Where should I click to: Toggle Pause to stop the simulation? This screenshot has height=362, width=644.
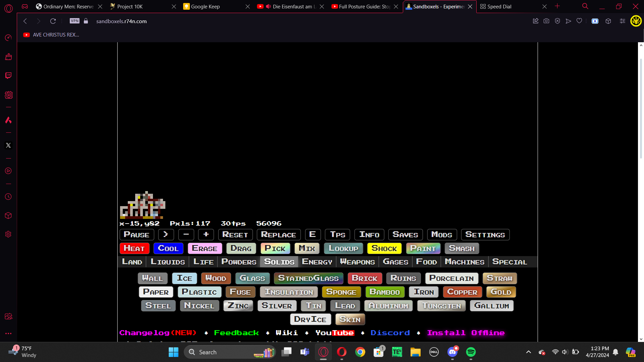click(x=137, y=235)
